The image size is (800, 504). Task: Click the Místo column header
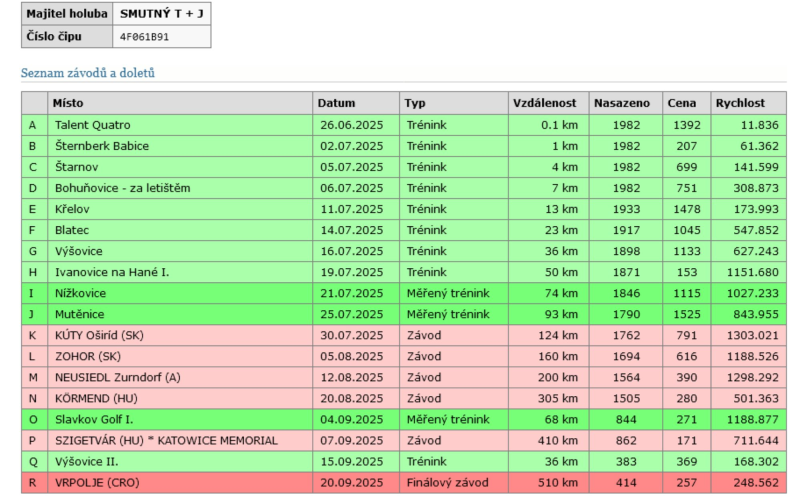point(69,103)
